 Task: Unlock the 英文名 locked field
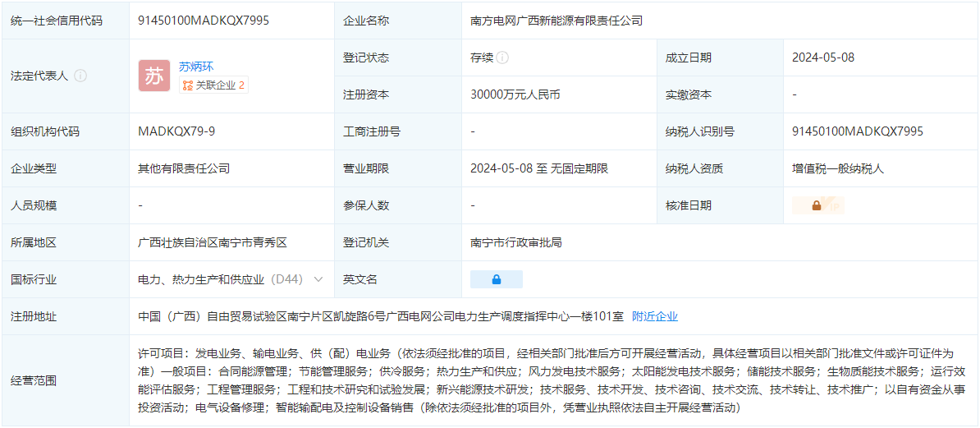[x=496, y=279]
